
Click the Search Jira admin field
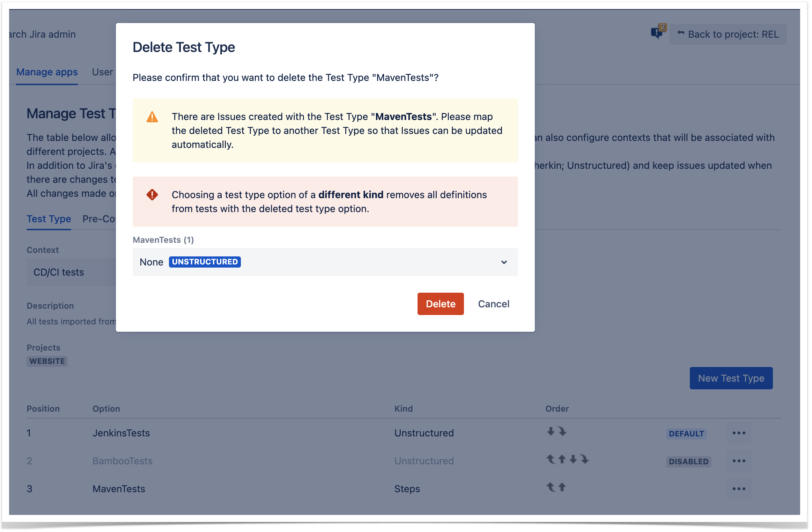pos(42,34)
